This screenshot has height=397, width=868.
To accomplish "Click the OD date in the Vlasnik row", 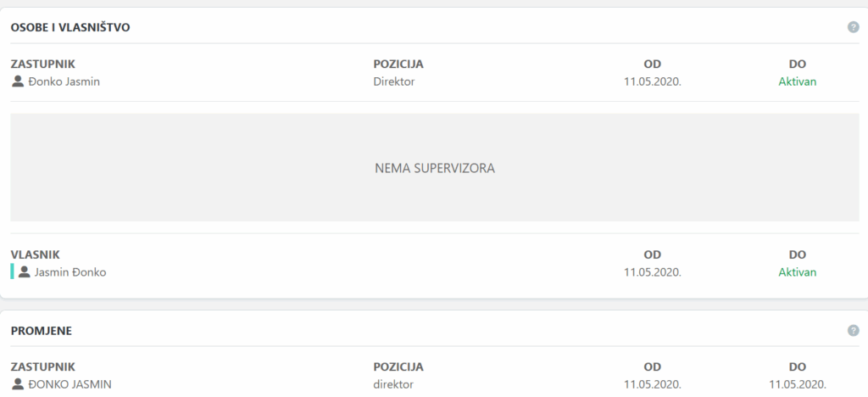I will click(x=652, y=272).
